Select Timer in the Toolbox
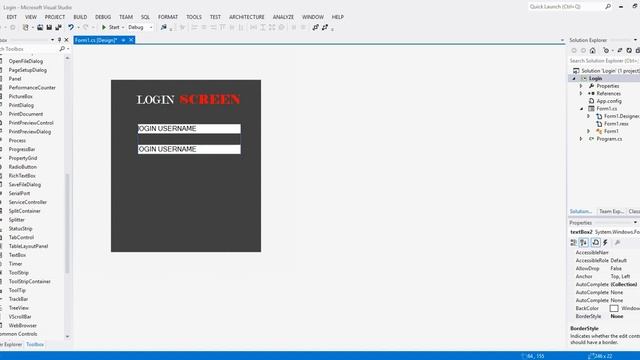The image size is (640, 360). click(16, 264)
